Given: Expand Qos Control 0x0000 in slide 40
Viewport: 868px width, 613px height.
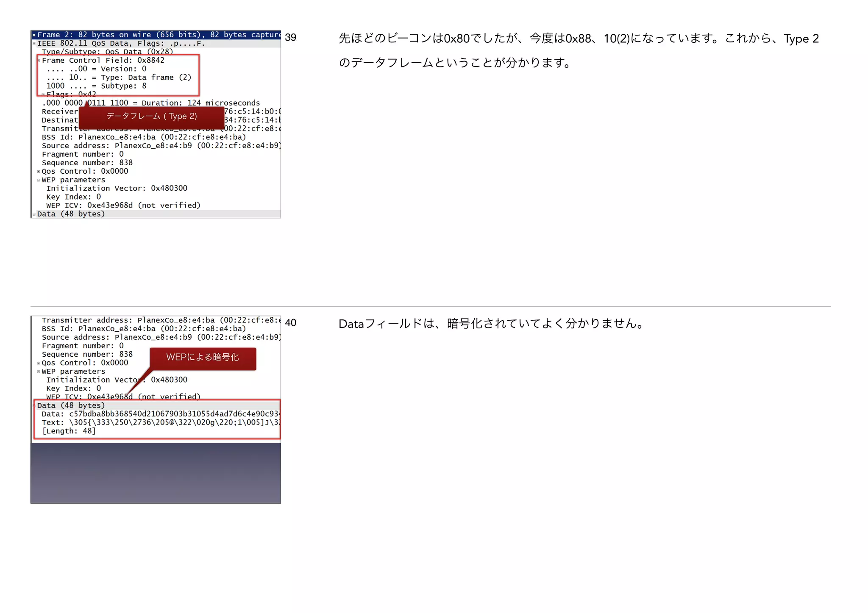Looking at the screenshot, I should (39, 363).
